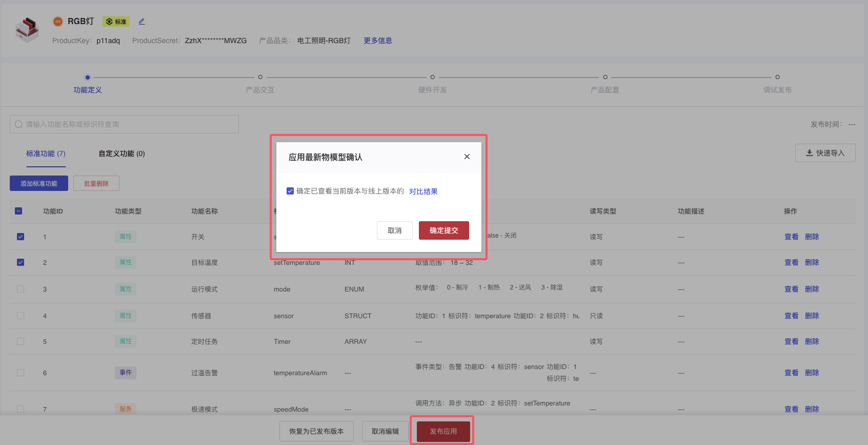Click the search magnifier icon
The height and width of the screenshot is (445, 868).
coord(18,124)
